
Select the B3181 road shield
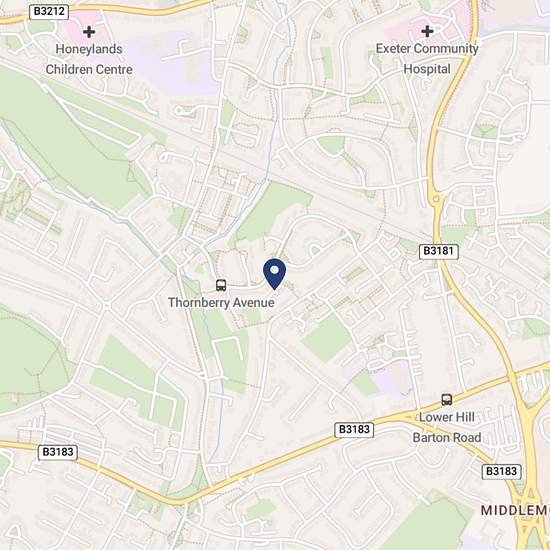point(438,251)
